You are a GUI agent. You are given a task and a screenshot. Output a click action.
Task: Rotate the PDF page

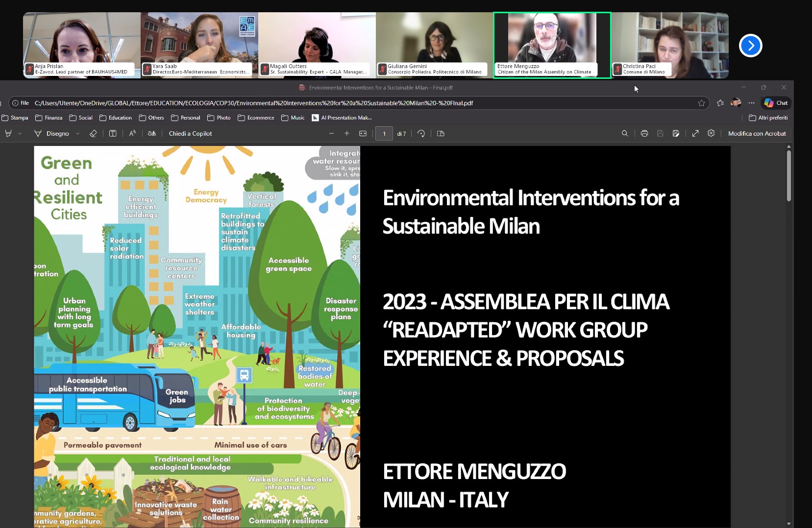pos(421,134)
